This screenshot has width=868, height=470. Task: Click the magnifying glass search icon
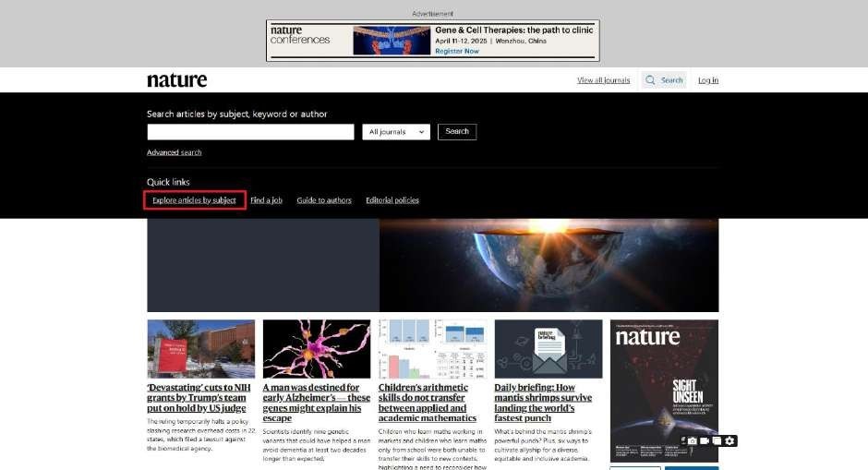pos(651,80)
